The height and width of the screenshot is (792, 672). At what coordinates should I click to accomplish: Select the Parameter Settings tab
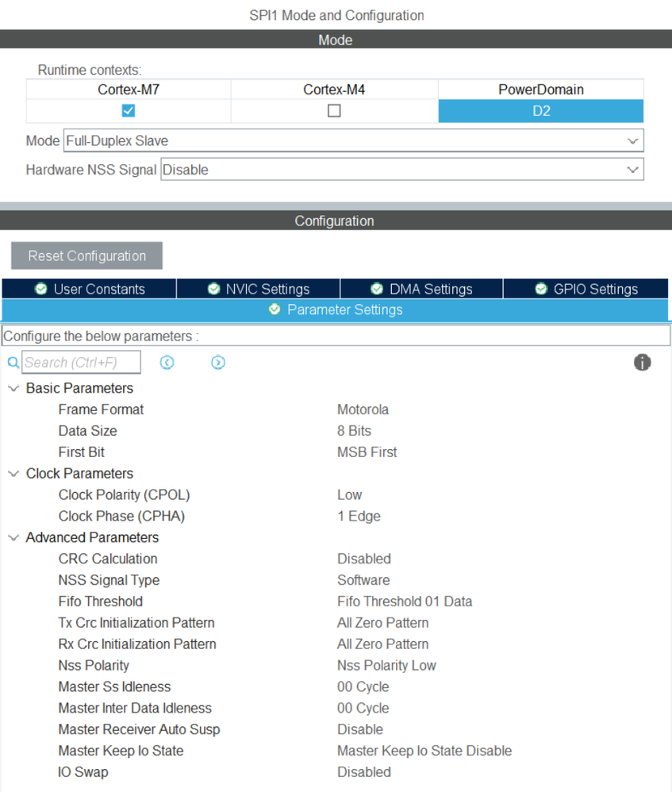tap(336, 309)
